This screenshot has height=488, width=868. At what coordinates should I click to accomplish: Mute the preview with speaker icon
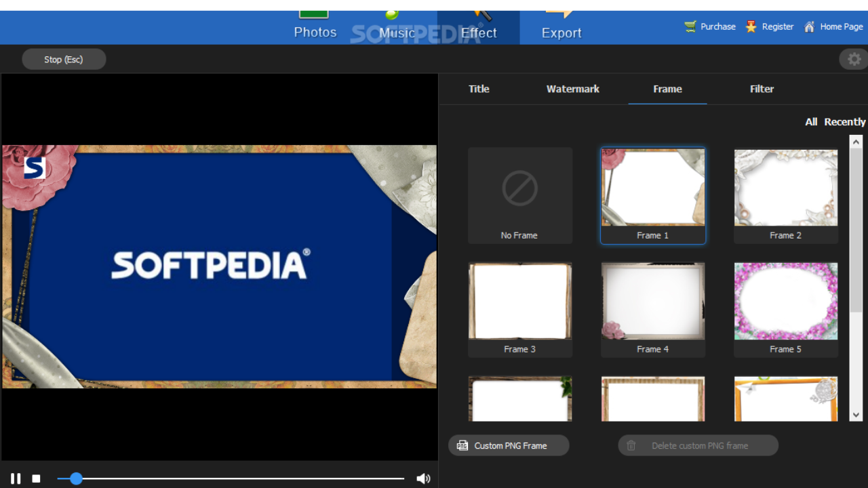click(423, 479)
